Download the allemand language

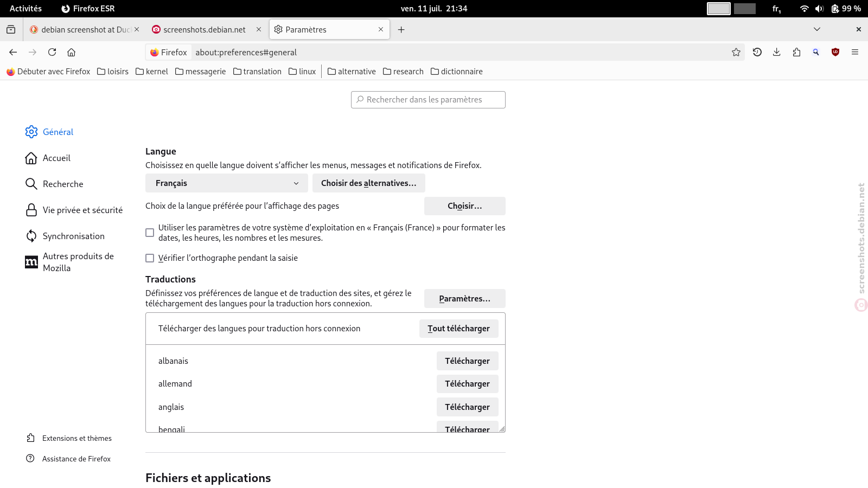(x=468, y=384)
